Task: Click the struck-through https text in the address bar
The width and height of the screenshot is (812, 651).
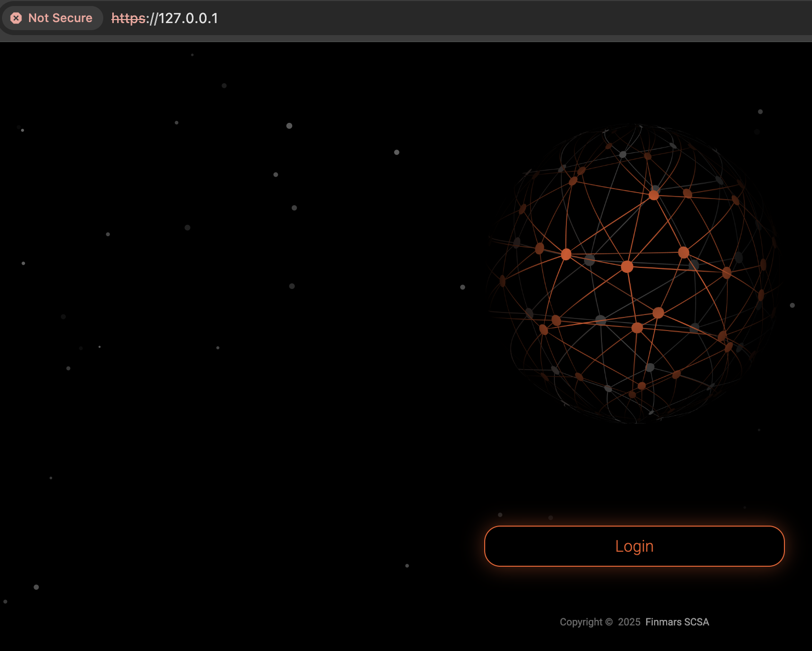Action: coord(128,19)
